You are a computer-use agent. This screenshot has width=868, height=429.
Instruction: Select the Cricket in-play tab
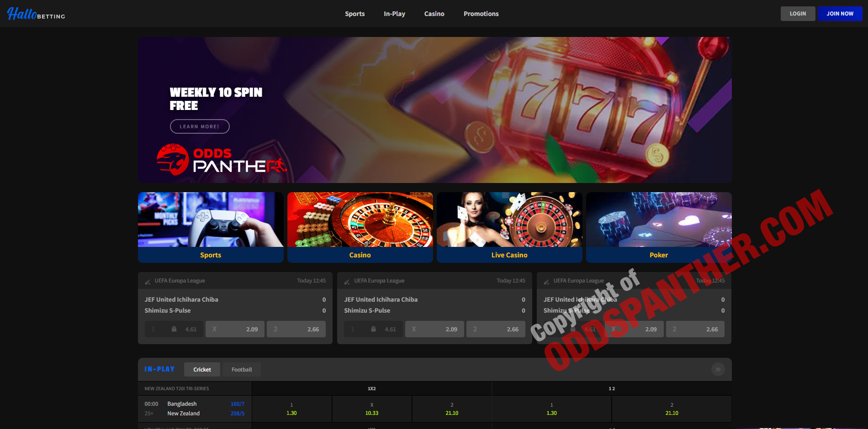(x=202, y=370)
